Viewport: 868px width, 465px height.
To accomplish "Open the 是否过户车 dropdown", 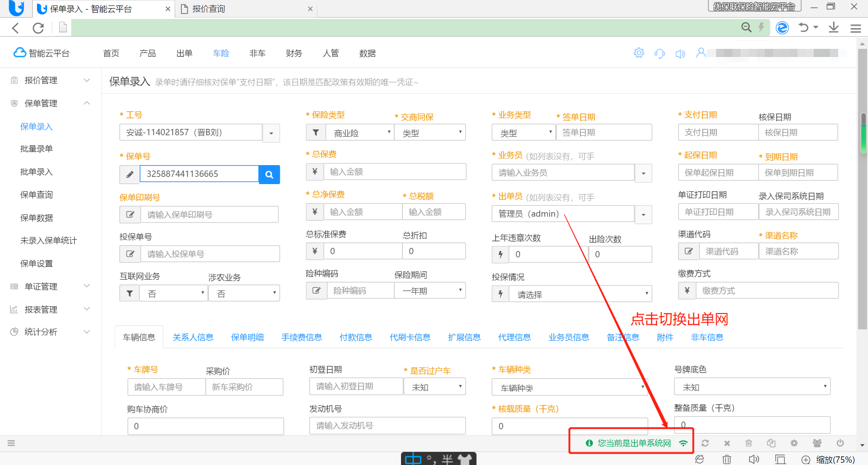I will tap(435, 387).
